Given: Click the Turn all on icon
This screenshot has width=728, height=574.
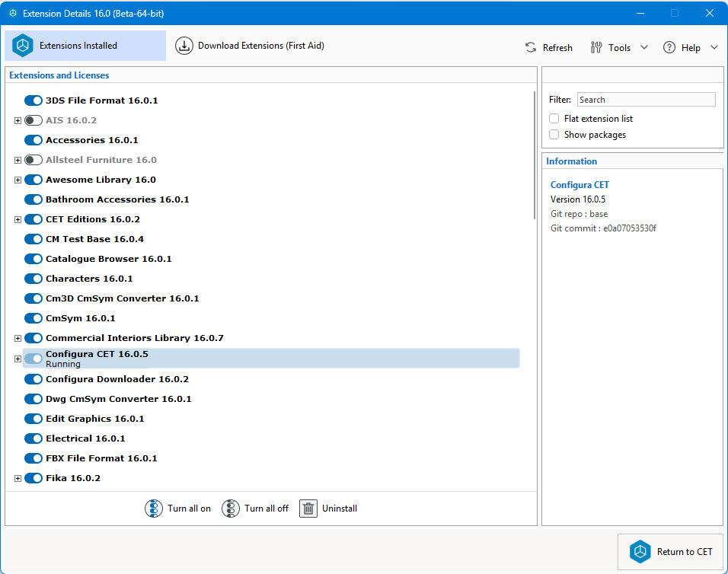Looking at the screenshot, I should click(153, 509).
